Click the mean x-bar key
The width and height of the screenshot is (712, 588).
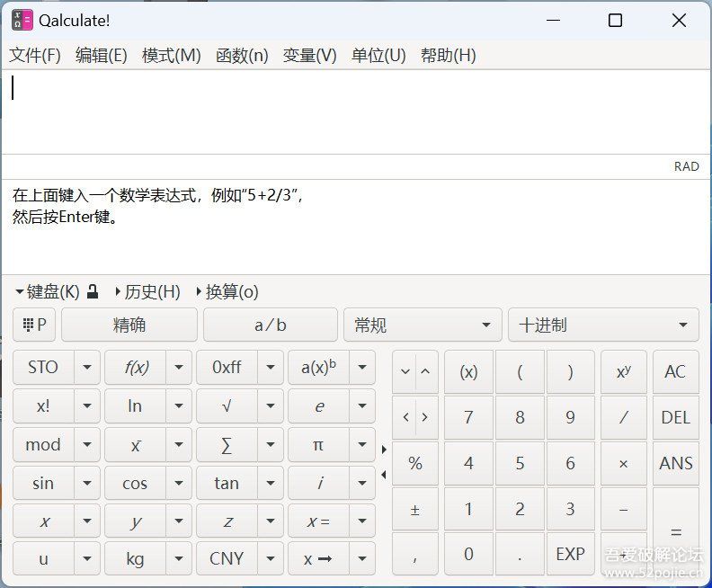click(x=135, y=444)
